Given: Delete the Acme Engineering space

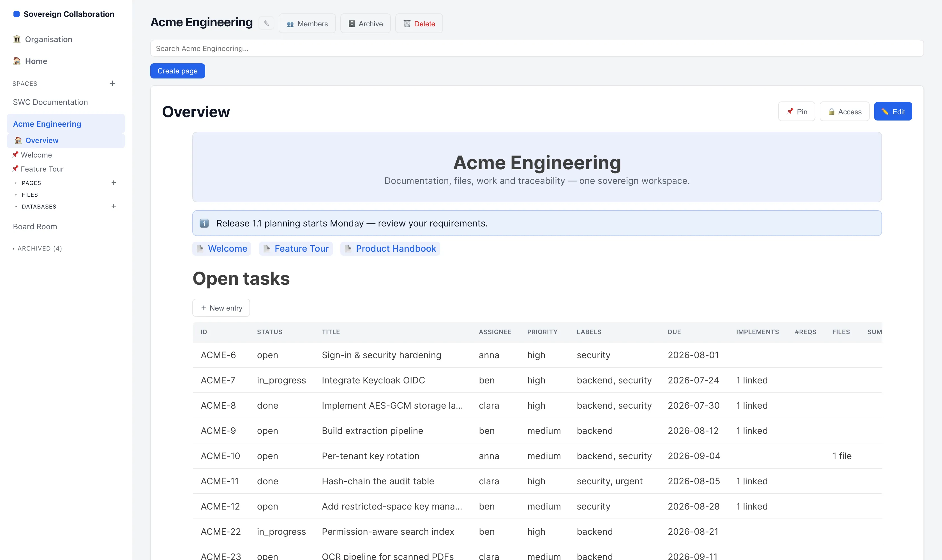Looking at the screenshot, I should (x=419, y=23).
